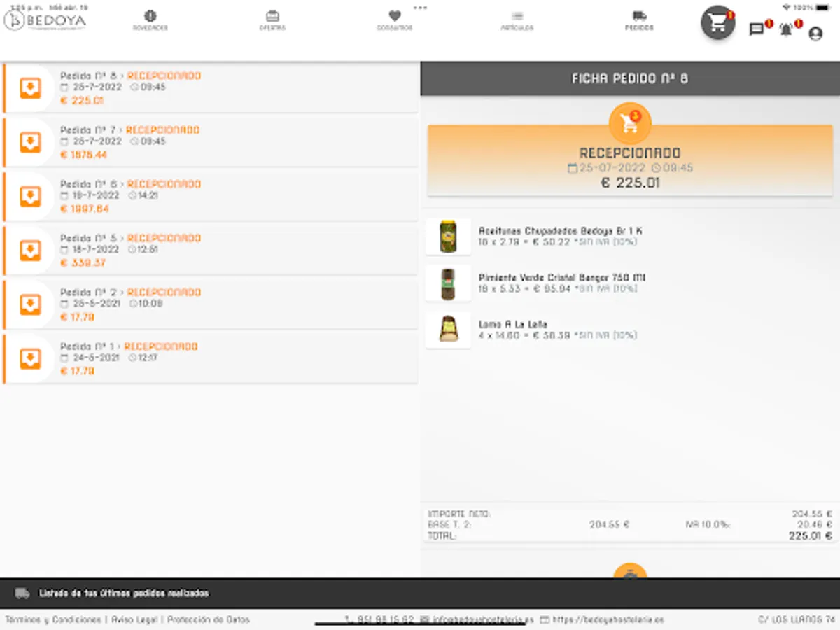
Task: Open Protección de Datos link
Action: [209, 619]
